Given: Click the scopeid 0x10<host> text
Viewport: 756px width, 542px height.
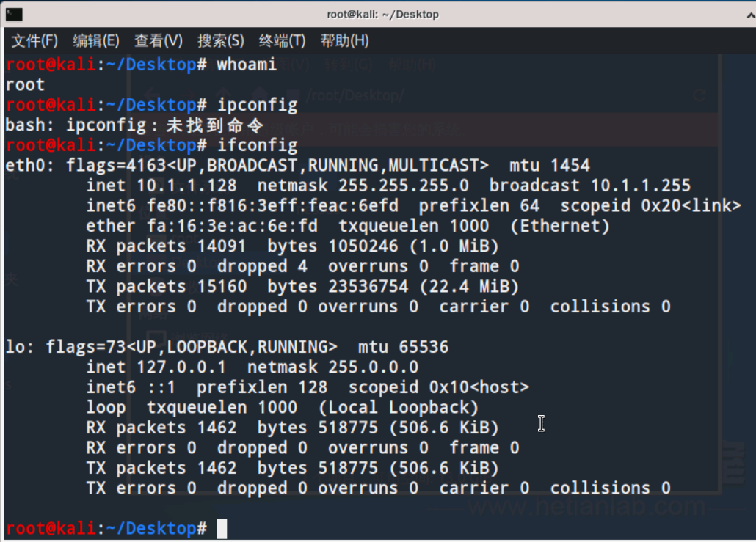Looking at the screenshot, I should pyautogui.click(x=439, y=387).
